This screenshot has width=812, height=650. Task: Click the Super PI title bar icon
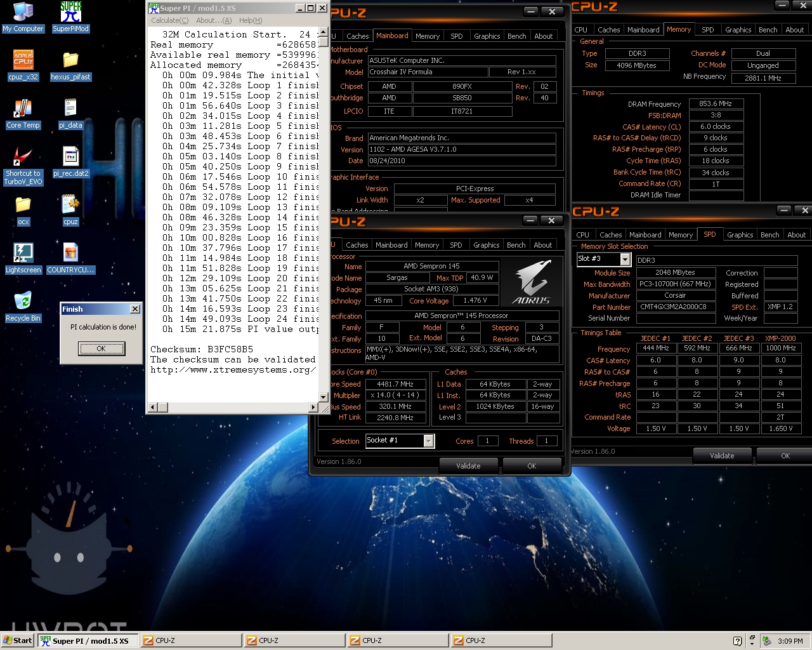pos(153,8)
